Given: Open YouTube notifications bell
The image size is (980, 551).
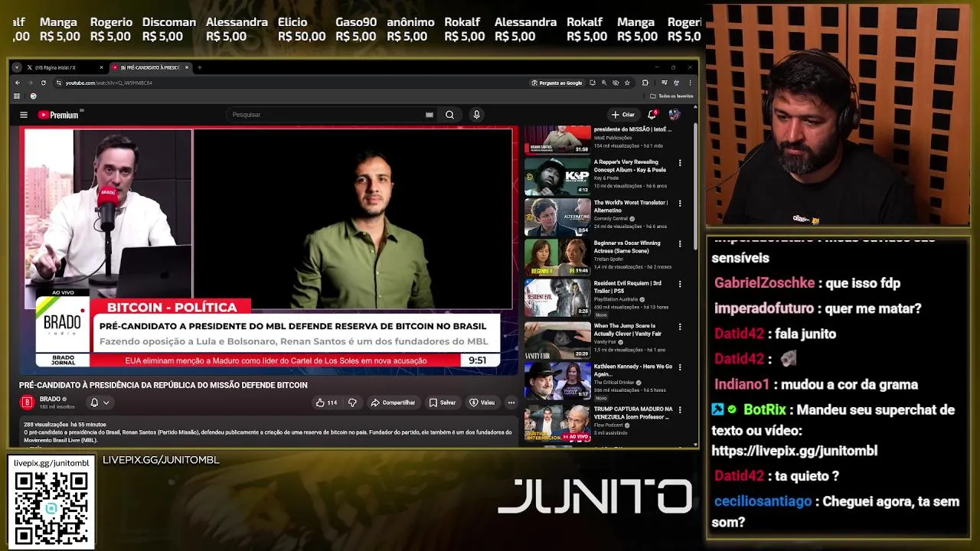Looking at the screenshot, I should click(x=652, y=115).
